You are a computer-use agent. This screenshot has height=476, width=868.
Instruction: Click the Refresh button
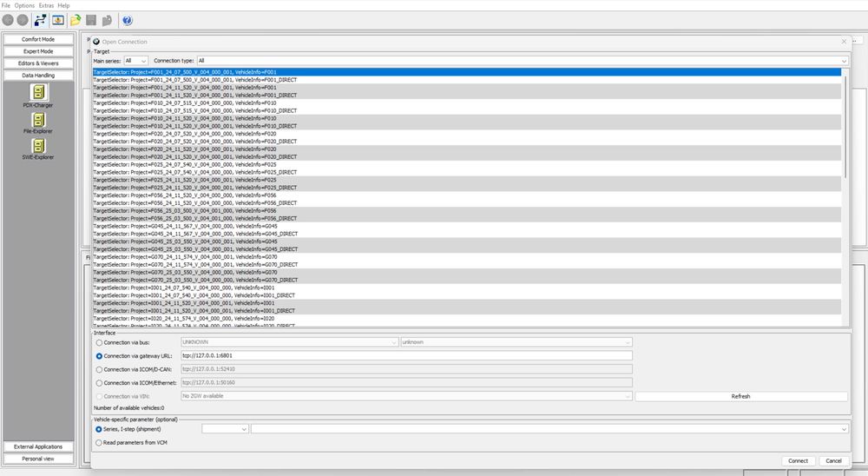[x=740, y=396]
